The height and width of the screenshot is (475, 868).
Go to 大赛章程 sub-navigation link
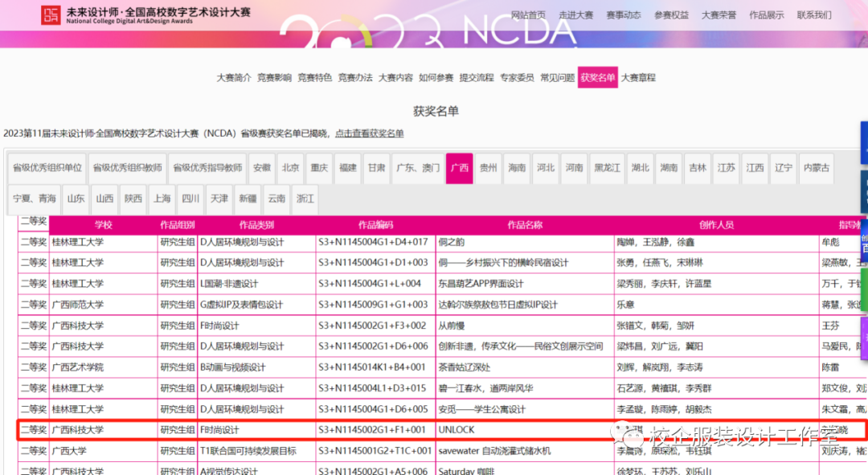[x=637, y=77]
